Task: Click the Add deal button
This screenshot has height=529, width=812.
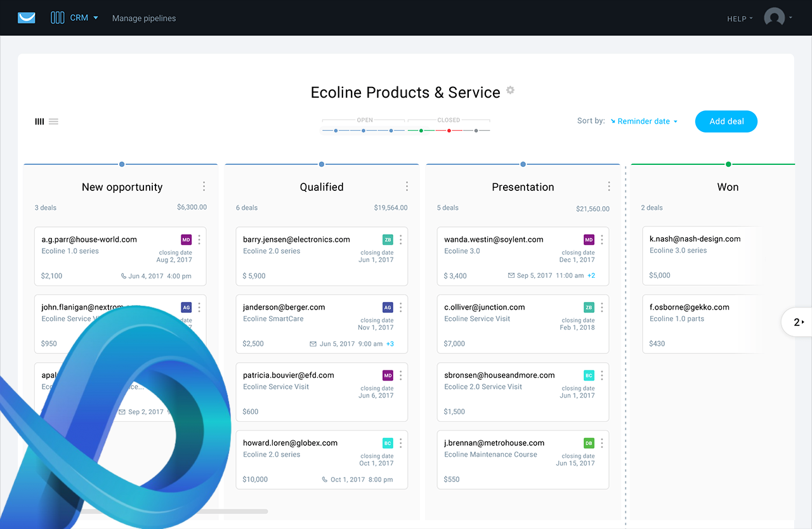Action: click(x=726, y=121)
